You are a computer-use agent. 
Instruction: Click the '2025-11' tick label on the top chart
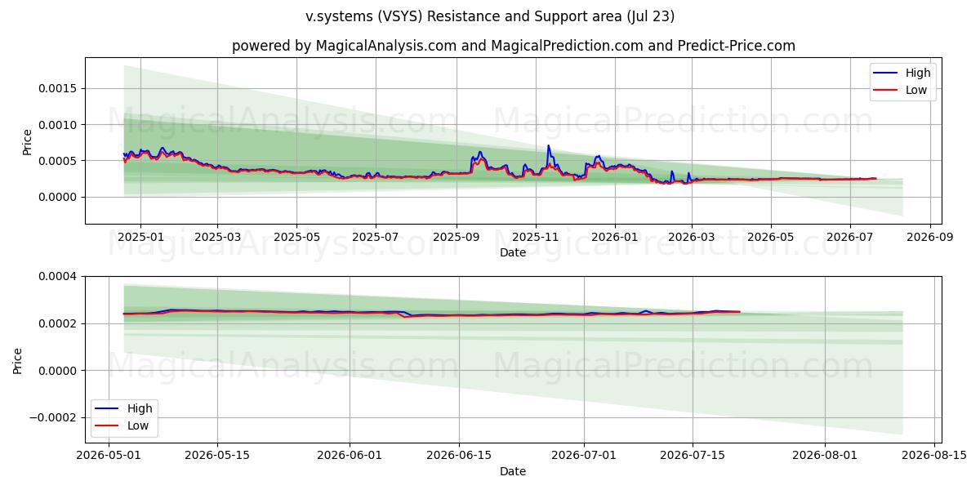pos(536,237)
